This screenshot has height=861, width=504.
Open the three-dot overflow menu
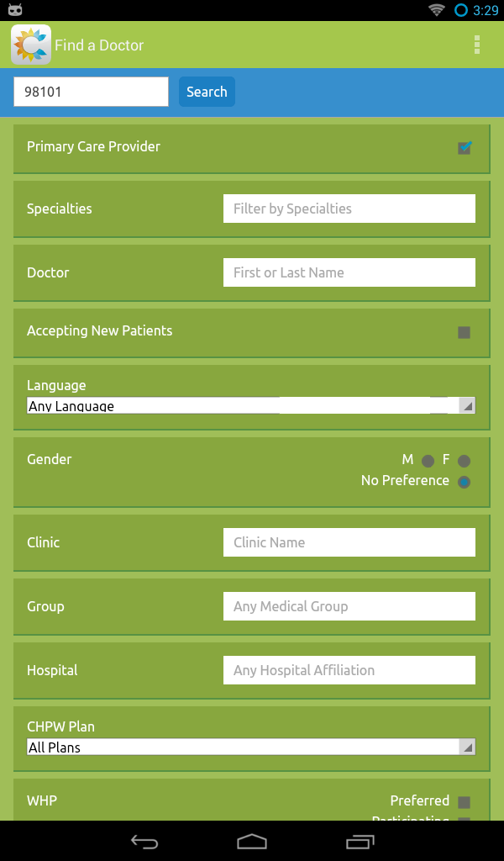click(477, 45)
